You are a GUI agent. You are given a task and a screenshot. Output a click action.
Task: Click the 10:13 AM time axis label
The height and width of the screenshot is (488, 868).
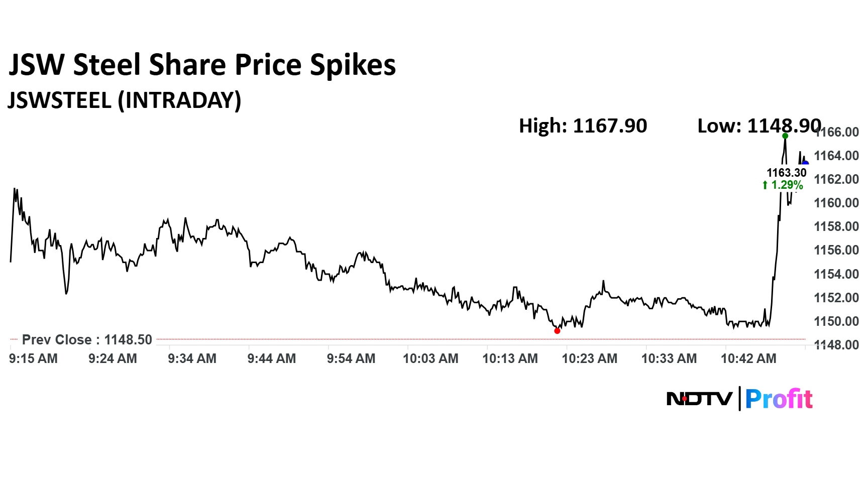pyautogui.click(x=510, y=358)
